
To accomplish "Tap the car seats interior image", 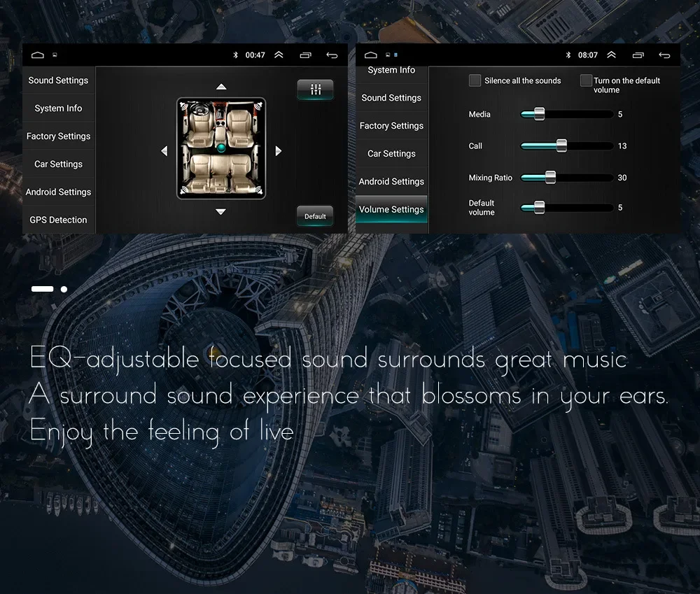I will (221, 148).
